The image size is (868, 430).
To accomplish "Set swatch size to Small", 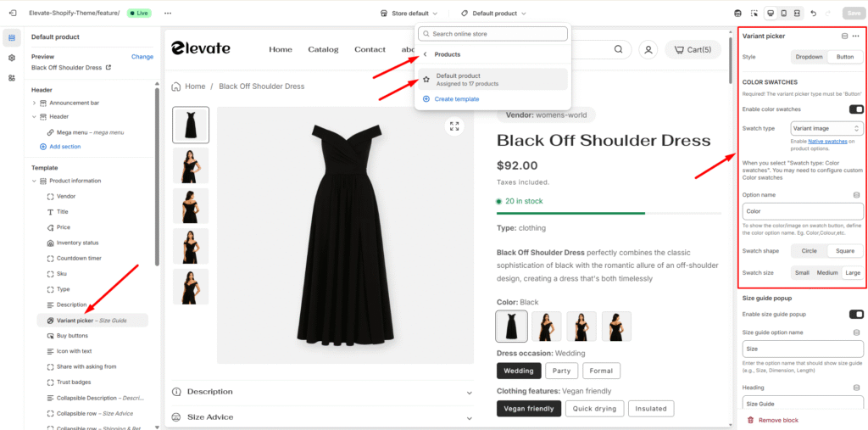I will pos(802,272).
